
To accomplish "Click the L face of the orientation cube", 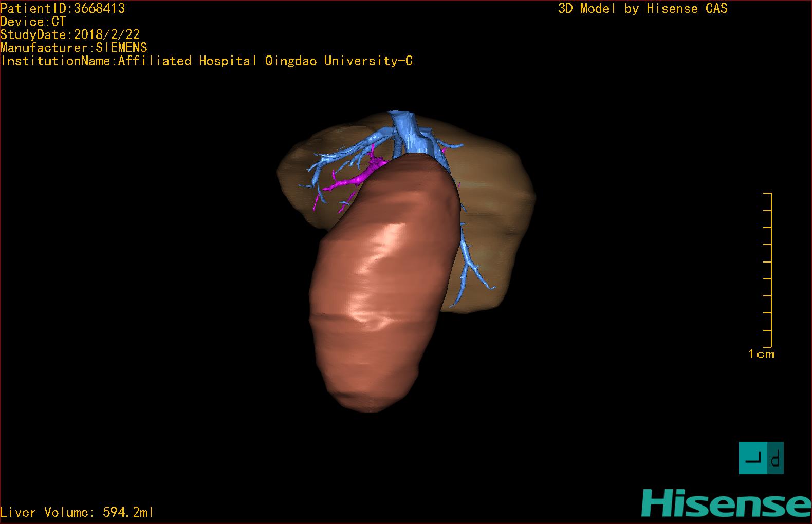I will (753, 458).
